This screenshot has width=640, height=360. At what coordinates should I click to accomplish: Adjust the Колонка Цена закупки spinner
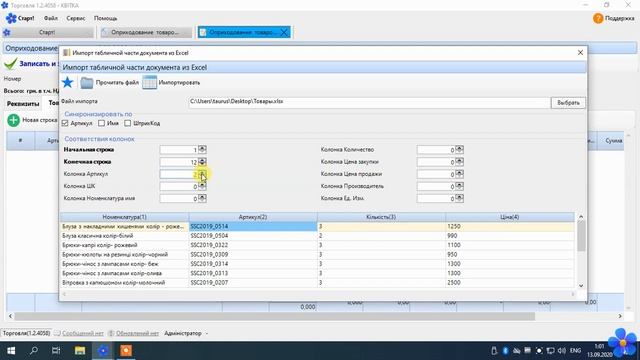click(459, 162)
